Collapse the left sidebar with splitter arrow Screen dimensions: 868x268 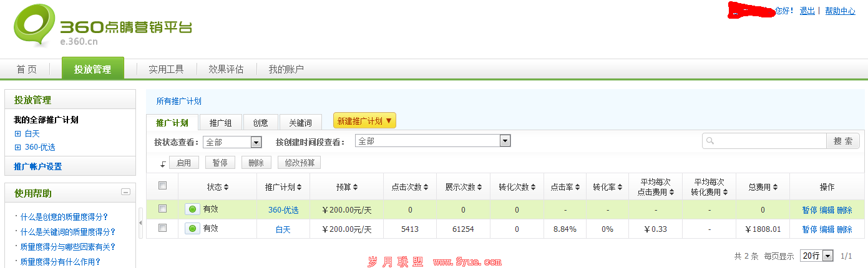click(x=140, y=223)
